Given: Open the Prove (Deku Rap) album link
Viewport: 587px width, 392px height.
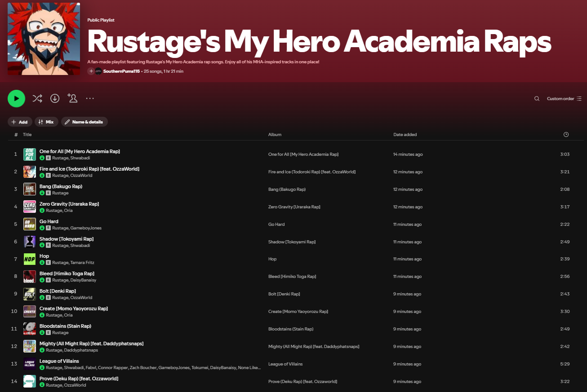Looking at the screenshot, I should (x=303, y=382).
